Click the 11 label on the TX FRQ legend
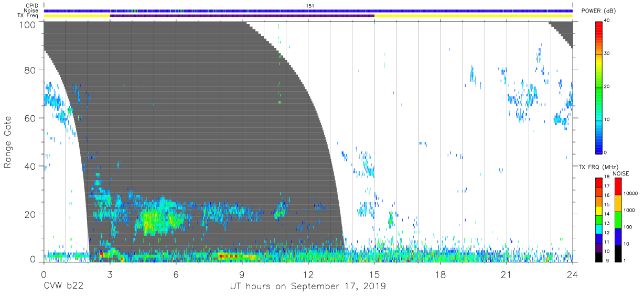 tap(607, 241)
